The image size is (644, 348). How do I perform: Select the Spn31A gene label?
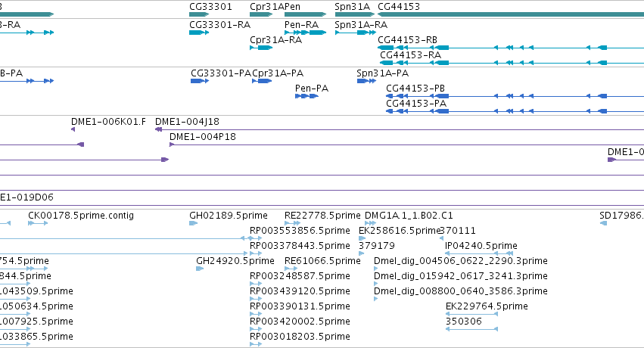tap(353, 7)
